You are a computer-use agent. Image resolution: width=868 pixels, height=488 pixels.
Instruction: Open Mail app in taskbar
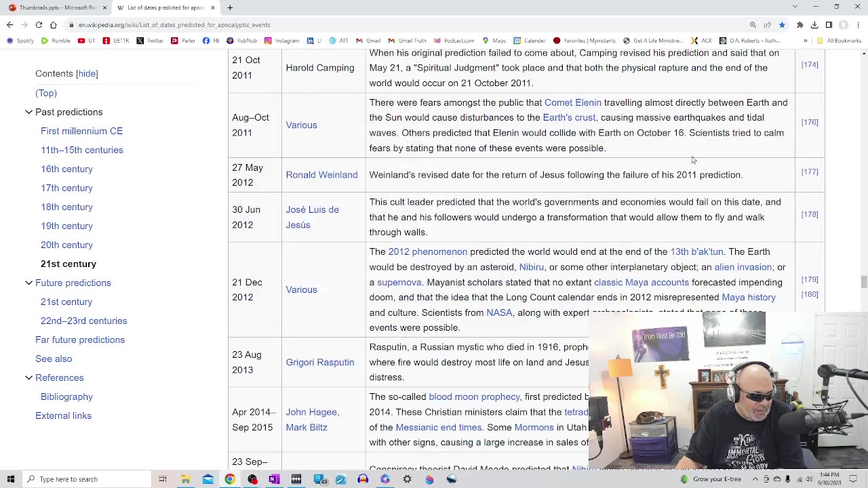(x=208, y=479)
